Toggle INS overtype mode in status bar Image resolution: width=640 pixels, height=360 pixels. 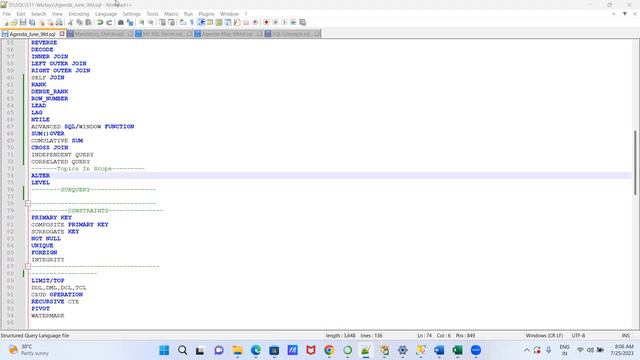[625, 336]
